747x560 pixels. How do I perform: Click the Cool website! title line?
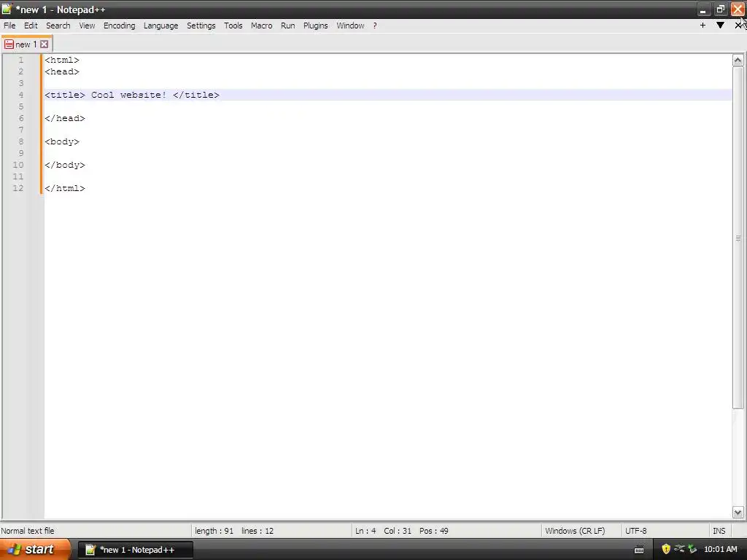[132, 95]
